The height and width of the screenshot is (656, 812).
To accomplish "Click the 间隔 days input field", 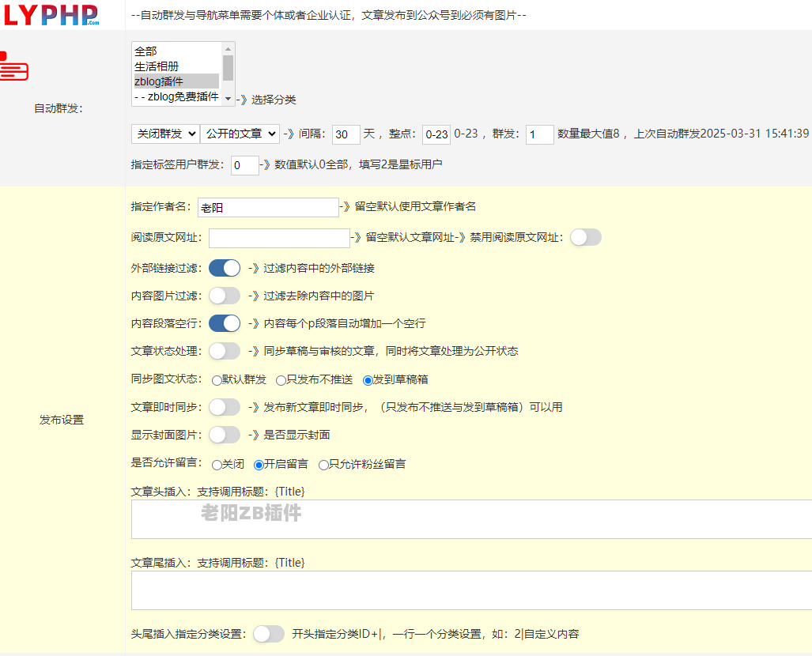I will point(346,134).
